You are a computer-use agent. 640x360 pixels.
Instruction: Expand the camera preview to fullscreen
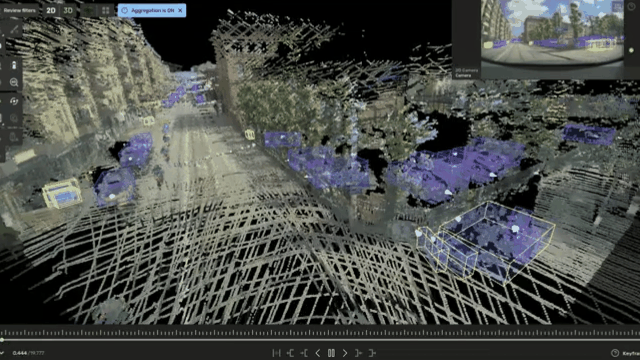pyautogui.click(x=617, y=7)
